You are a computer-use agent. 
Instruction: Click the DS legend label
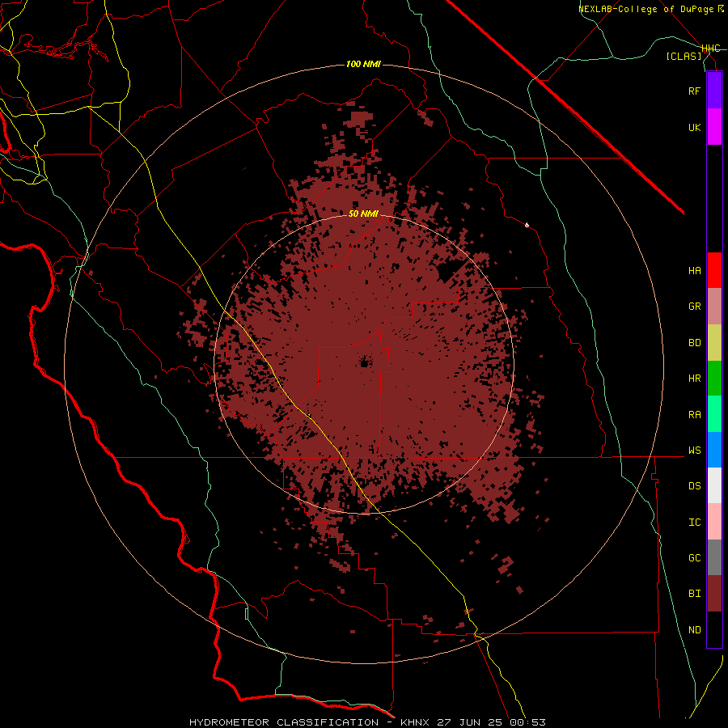[694, 486]
